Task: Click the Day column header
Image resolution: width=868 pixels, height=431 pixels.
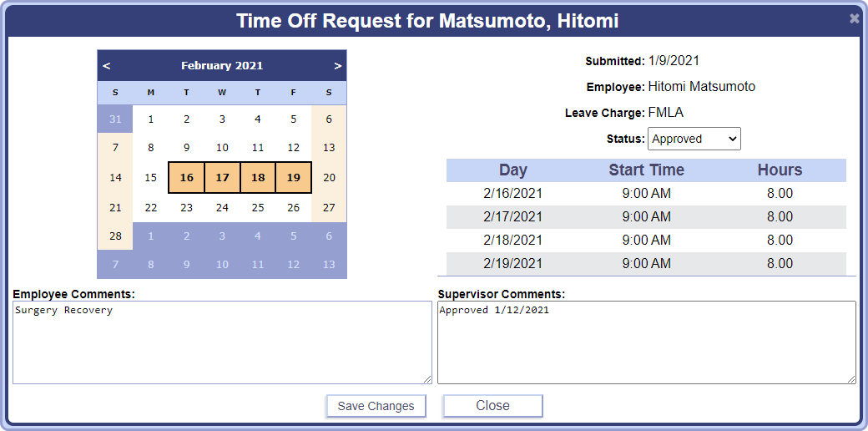Action: pos(512,170)
